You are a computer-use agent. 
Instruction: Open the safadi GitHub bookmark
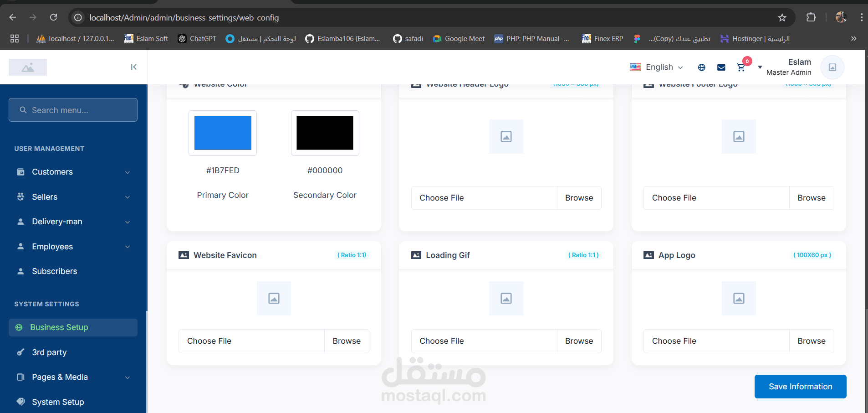point(408,39)
